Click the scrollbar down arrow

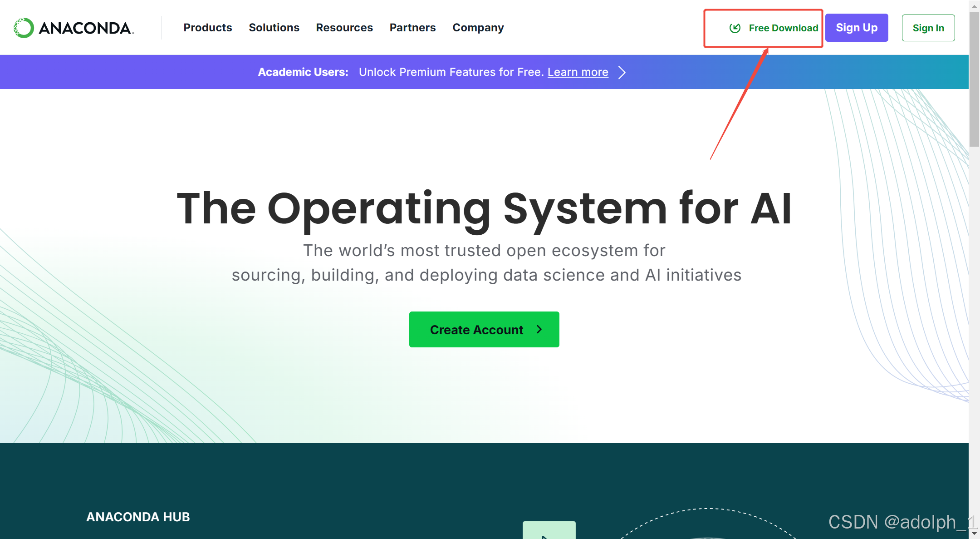click(974, 534)
